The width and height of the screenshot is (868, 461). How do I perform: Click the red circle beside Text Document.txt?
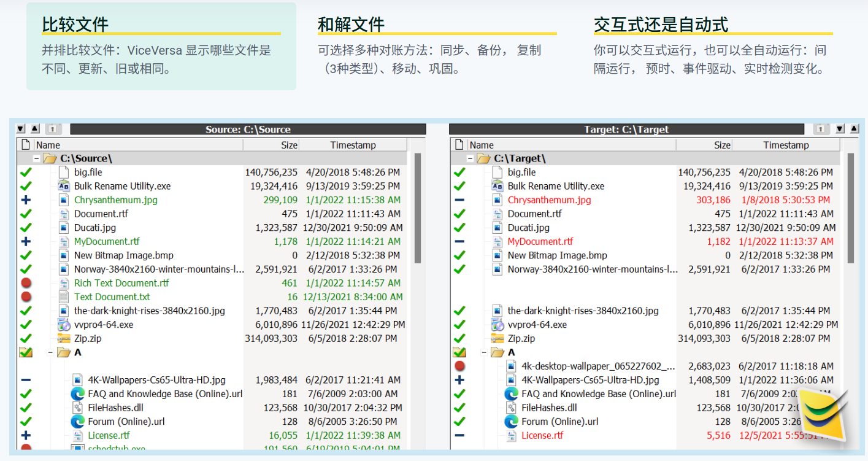pyautogui.click(x=26, y=297)
